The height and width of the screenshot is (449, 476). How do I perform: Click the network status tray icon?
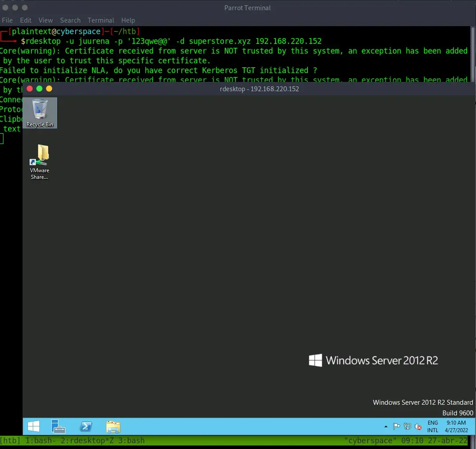click(407, 426)
